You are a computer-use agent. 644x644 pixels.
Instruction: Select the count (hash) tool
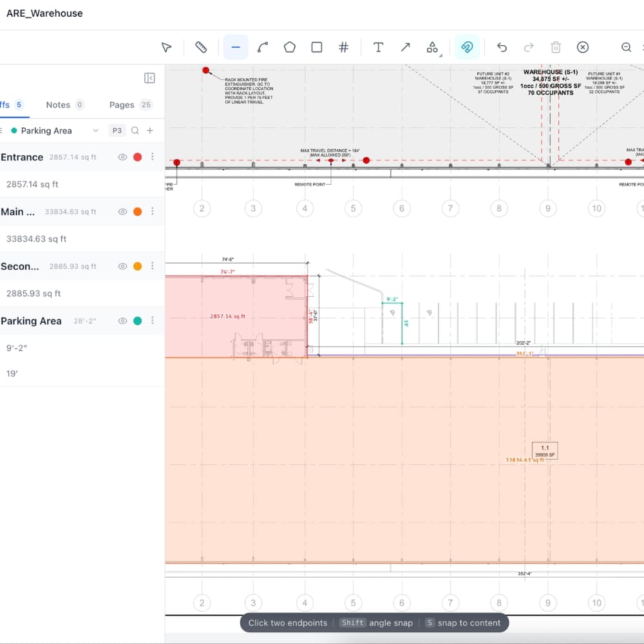(x=344, y=47)
